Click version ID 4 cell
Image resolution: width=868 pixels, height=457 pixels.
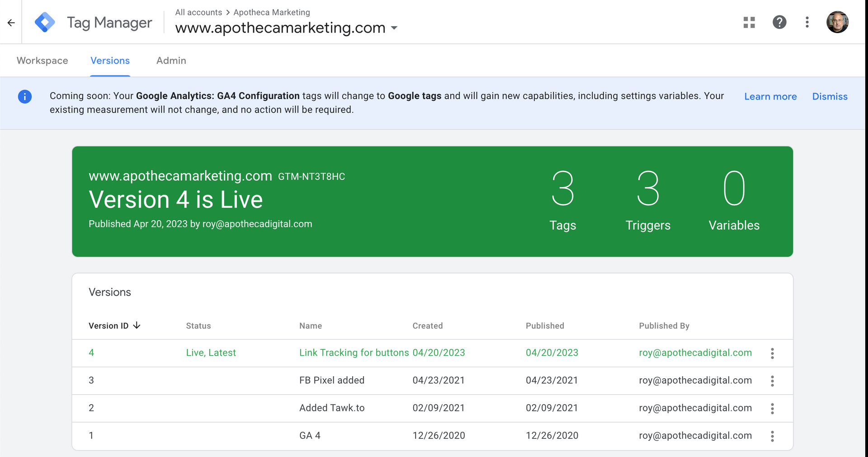(91, 353)
